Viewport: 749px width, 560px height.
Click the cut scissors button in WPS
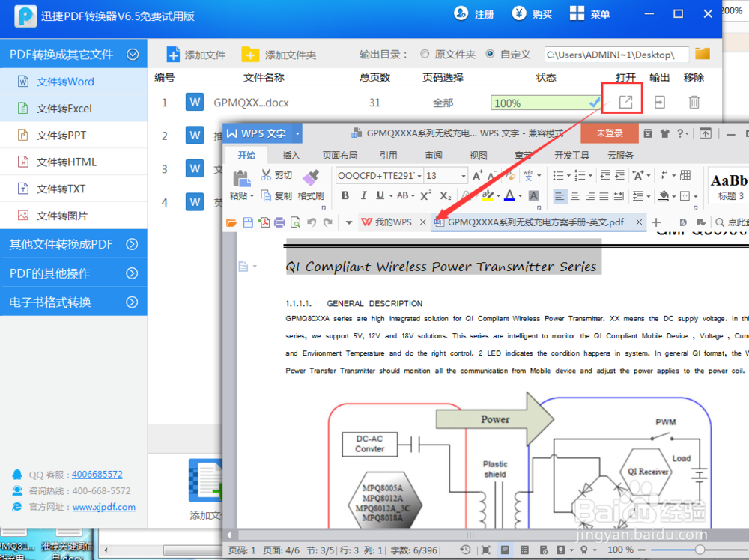point(276,175)
